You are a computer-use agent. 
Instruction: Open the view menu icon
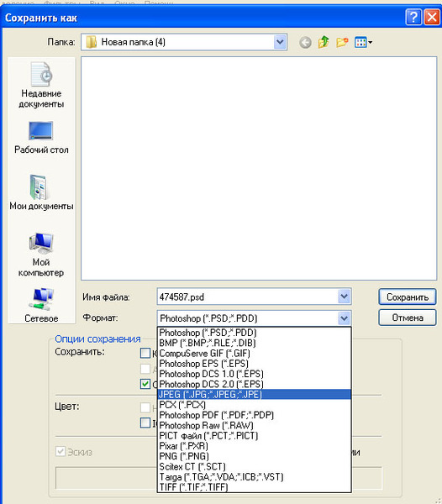(363, 42)
